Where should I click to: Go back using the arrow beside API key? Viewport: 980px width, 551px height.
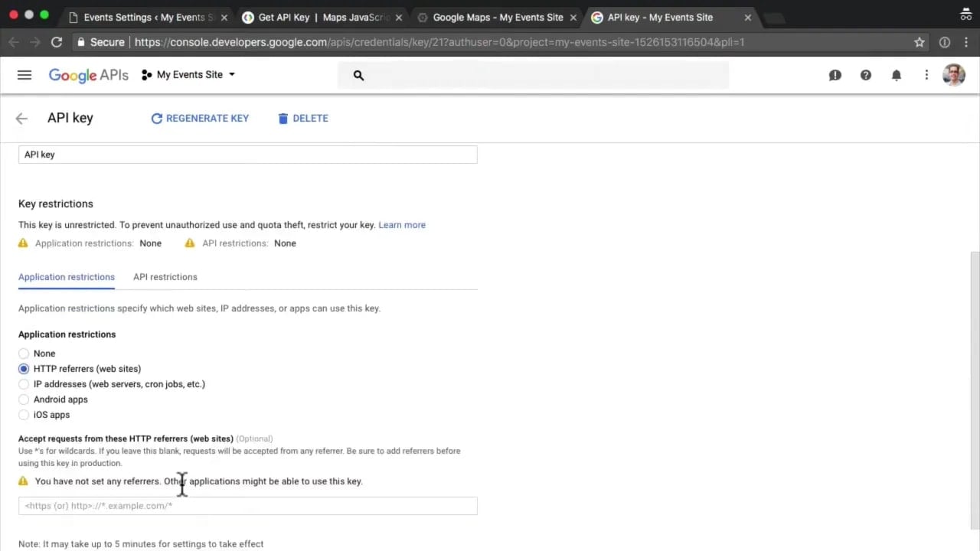coord(21,118)
